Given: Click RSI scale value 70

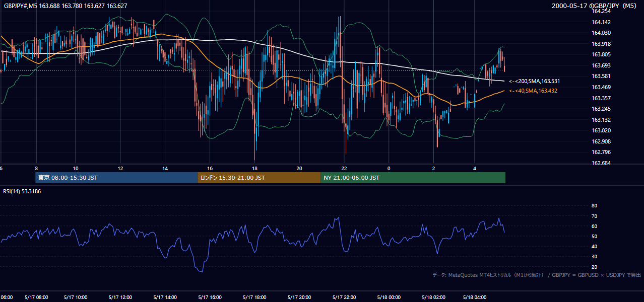Looking at the screenshot, I should (x=594, y=216).
